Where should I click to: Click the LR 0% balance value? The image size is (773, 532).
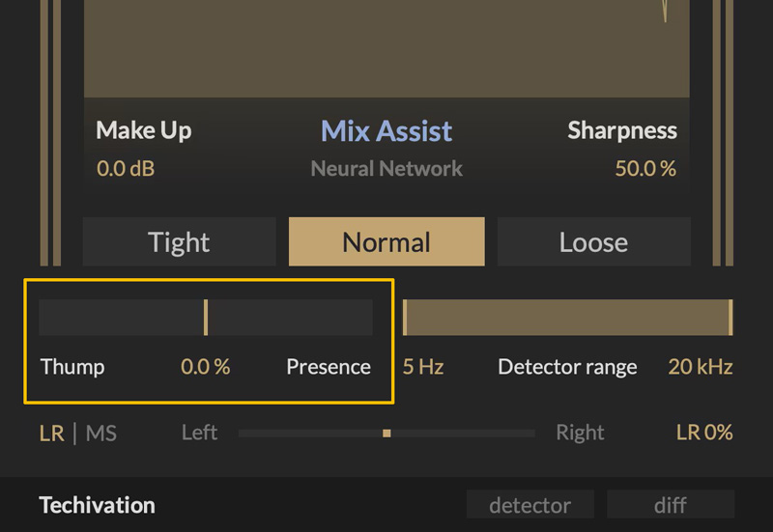point(704,433)
